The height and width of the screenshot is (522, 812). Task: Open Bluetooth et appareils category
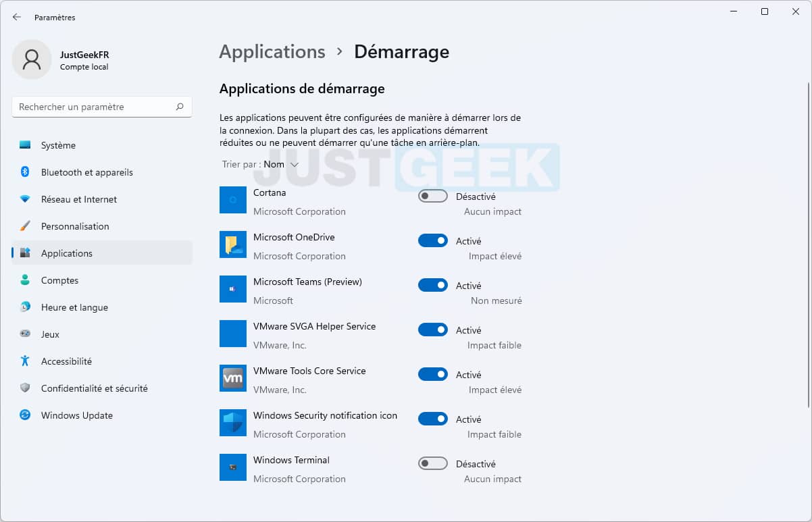click(102, 172)
